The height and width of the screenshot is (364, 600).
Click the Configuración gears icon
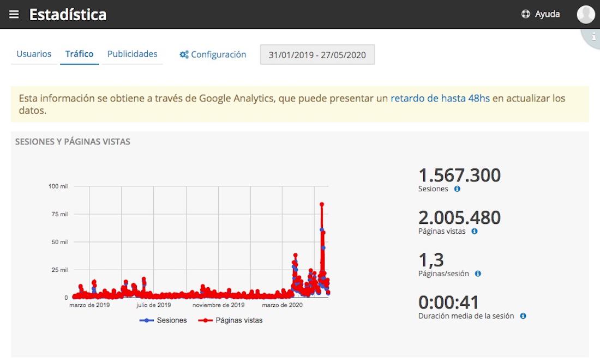184,54
